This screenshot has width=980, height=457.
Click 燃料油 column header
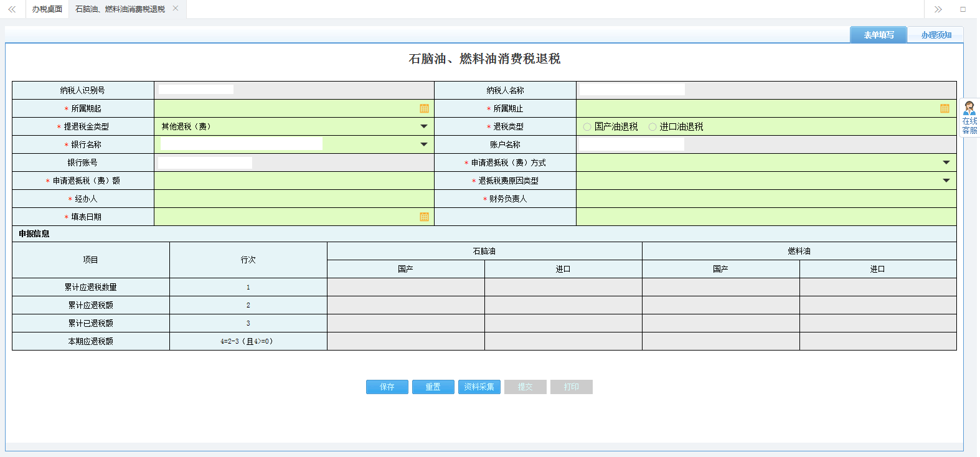point(799,251)
